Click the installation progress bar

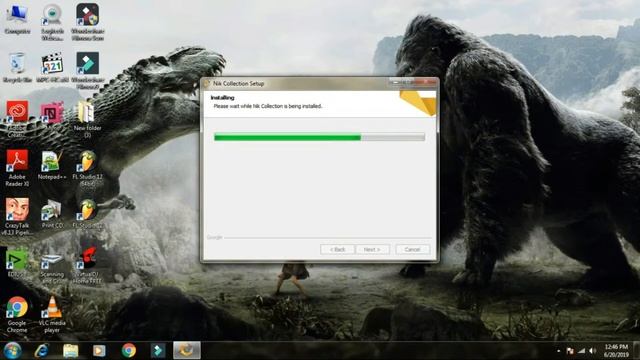click(319, 137)
